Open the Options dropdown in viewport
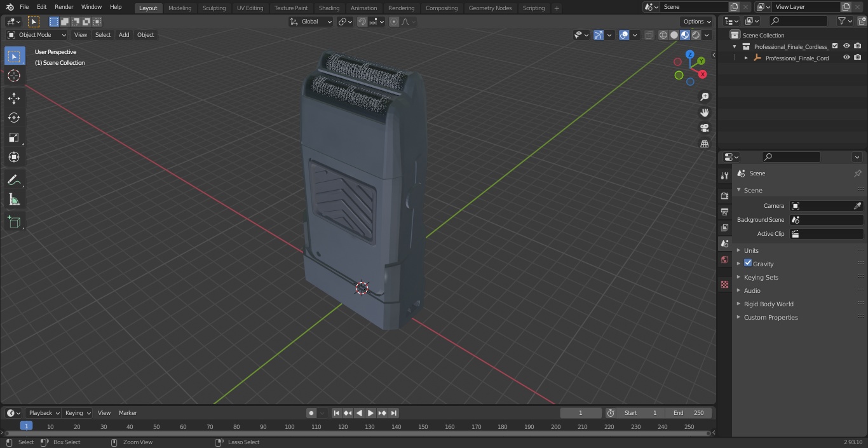The image size is (868, 448). click(696, 22)
